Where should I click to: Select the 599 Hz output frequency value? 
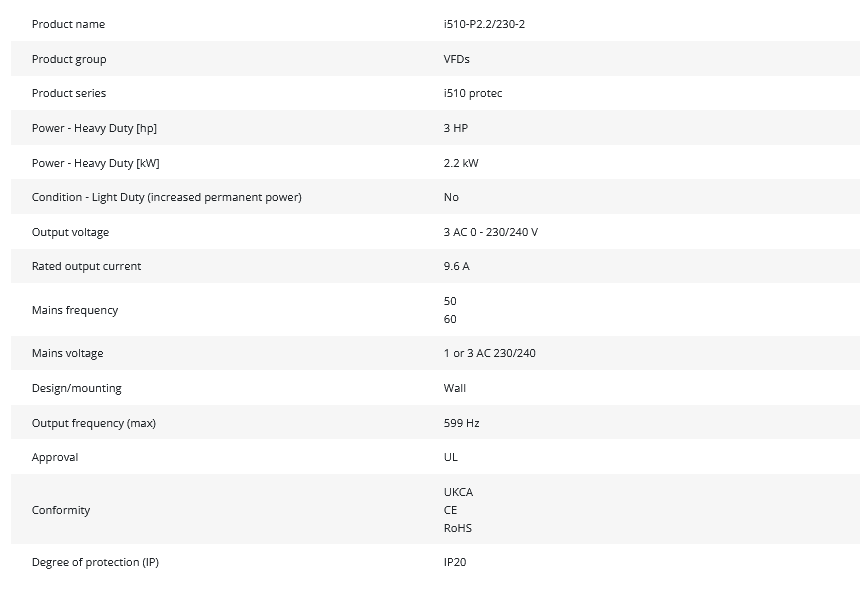461,423
